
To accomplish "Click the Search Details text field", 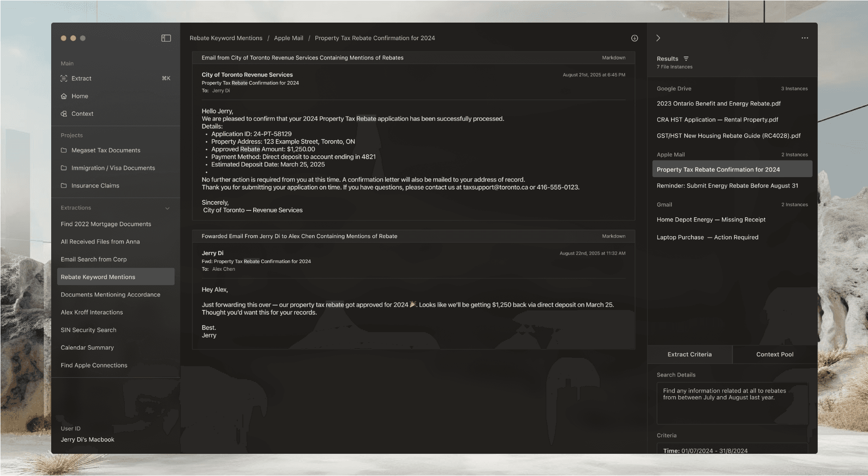I will (x=732, y=403).
